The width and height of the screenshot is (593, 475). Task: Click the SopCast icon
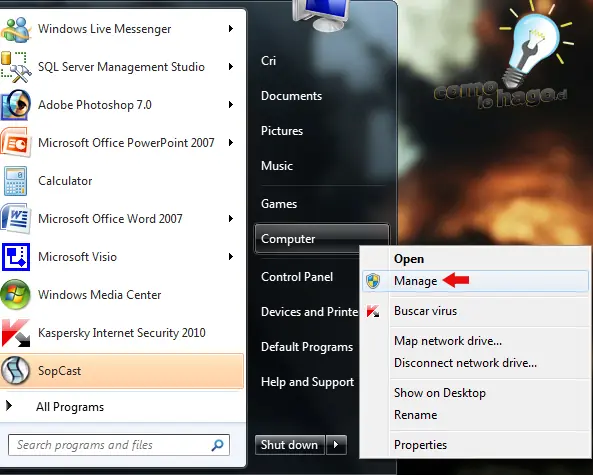15,371
